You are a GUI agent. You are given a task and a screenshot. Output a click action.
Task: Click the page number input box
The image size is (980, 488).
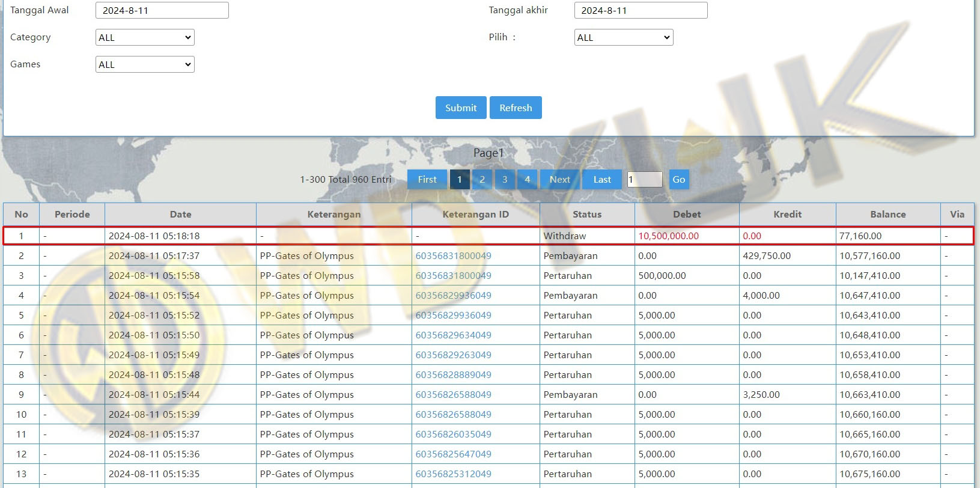(x=645, y=179)
